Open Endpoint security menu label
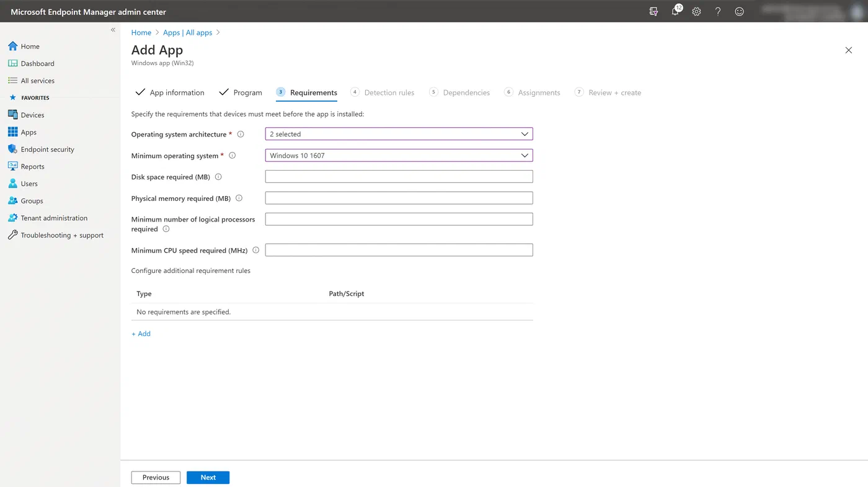868x487 pixels. (x=47, y=150)
